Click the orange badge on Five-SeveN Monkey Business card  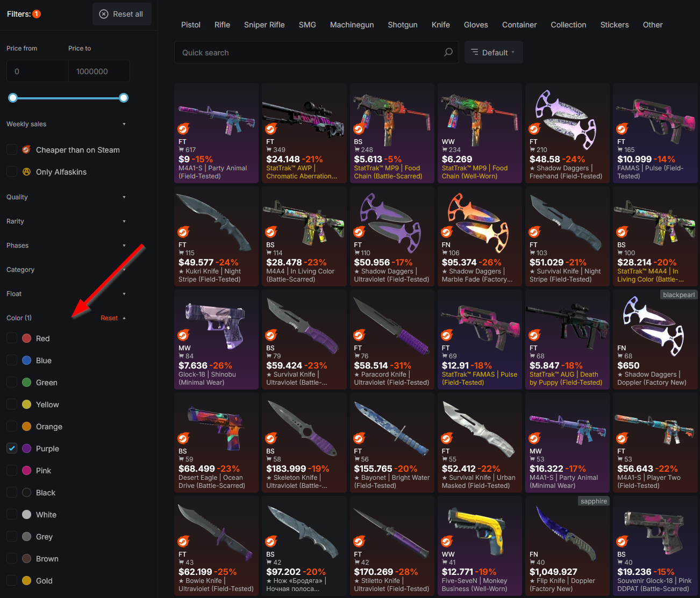pos(447,542)
